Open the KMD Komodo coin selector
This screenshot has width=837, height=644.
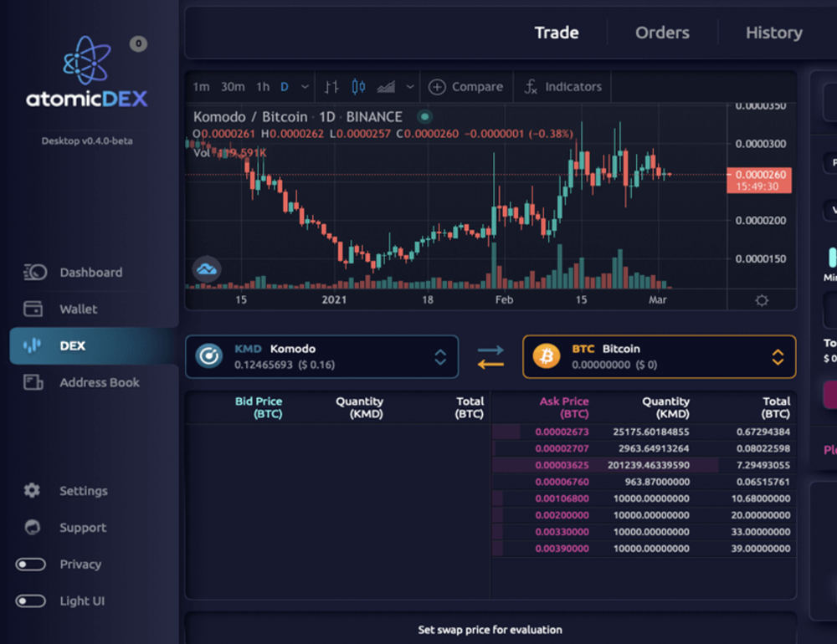[322, 356]
